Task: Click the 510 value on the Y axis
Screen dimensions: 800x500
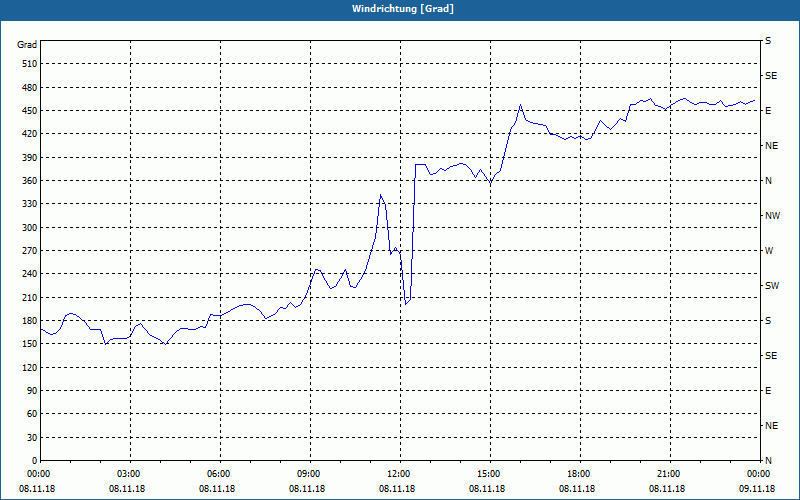Action: (30, 64)
